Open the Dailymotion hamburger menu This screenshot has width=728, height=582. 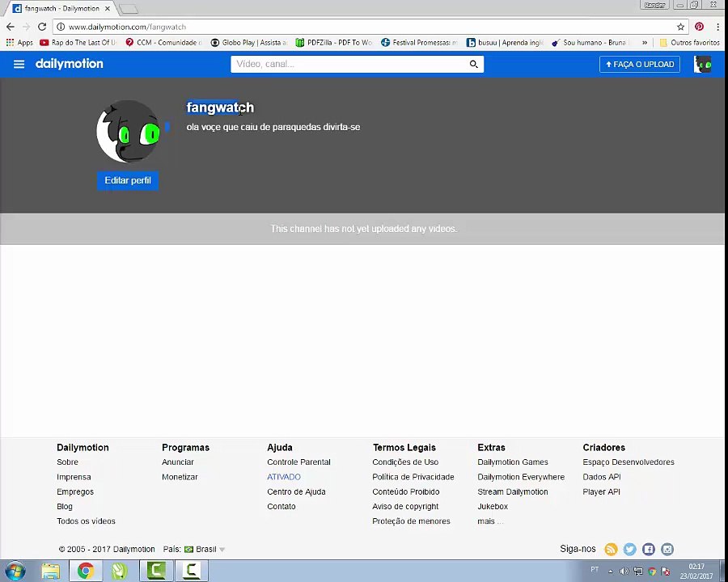point(19,64)
